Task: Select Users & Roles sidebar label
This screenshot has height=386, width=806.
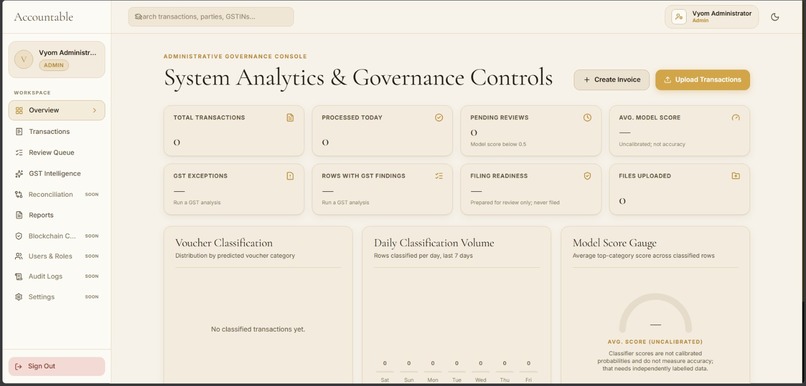Action: pyautogui.click(x=50, y=256)
